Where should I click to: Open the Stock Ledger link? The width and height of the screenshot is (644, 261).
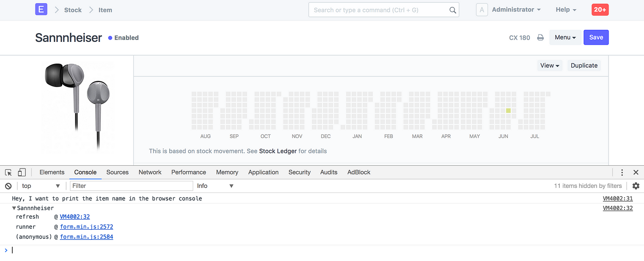[278, 151]
